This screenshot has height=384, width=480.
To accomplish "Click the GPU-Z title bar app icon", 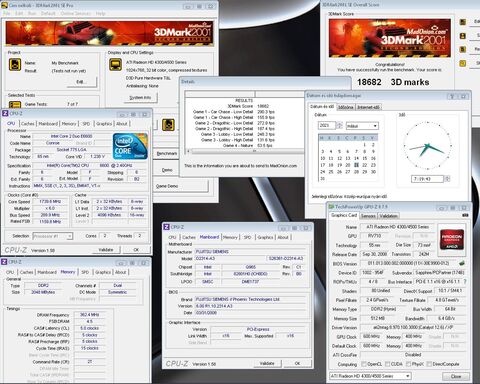I will pyautogui.click(x=331, y=207).
